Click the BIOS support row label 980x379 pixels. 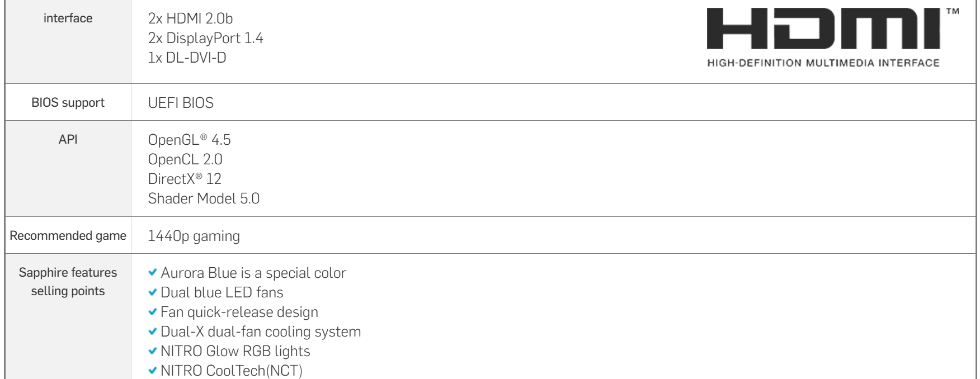[68, 103]
